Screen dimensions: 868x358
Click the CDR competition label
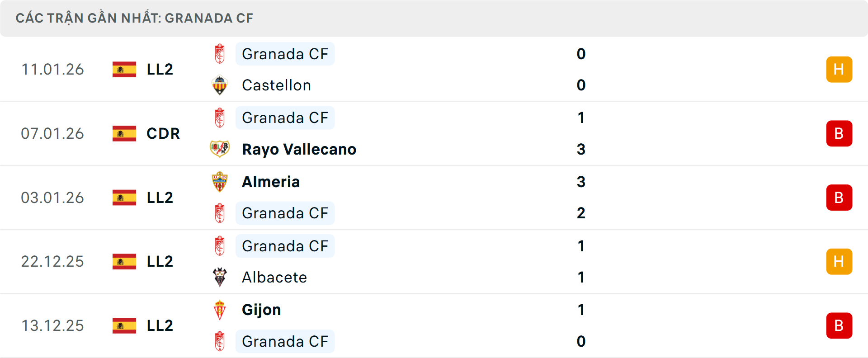[x=163, y=133]
